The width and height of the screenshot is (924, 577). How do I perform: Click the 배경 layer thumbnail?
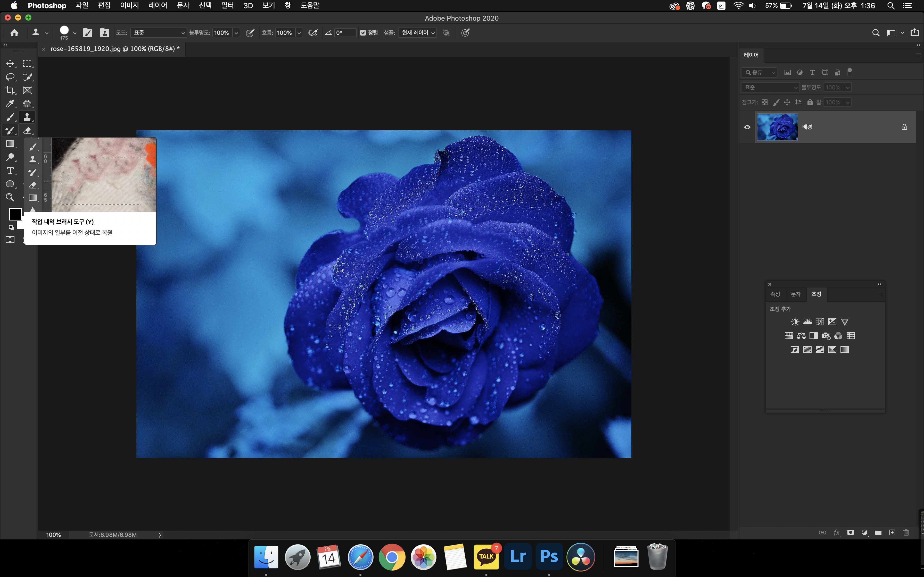777,127
